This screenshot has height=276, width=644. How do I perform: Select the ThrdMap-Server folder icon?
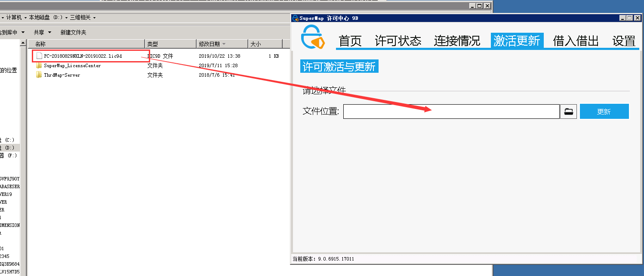click(x=39, y=75)
